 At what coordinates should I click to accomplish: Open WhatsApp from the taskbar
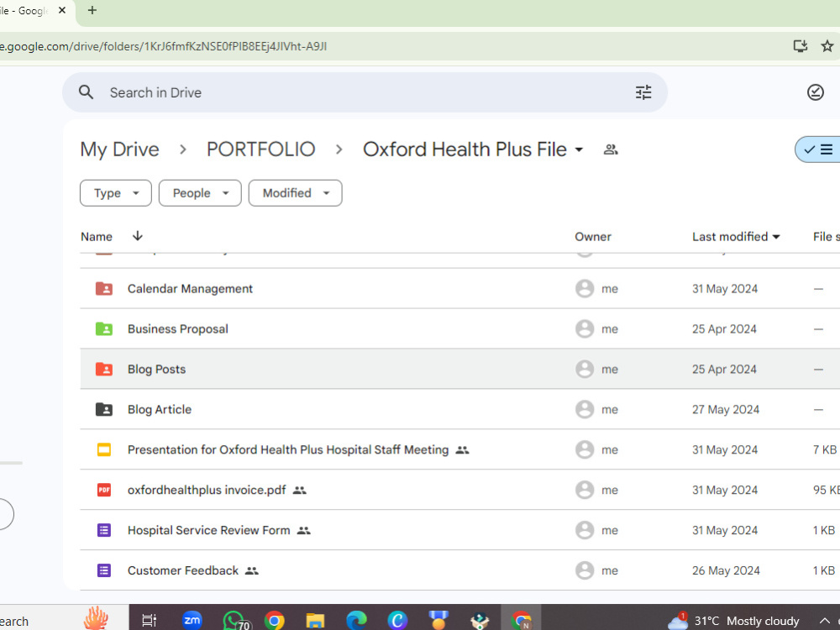click(x=234, y=621)
